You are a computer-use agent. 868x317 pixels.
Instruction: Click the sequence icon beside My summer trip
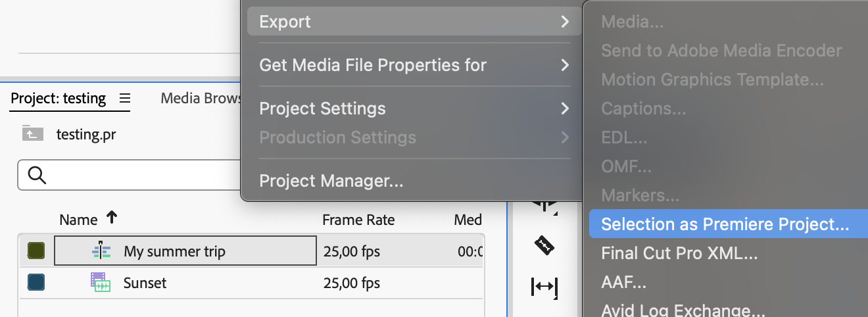point(101,251)
